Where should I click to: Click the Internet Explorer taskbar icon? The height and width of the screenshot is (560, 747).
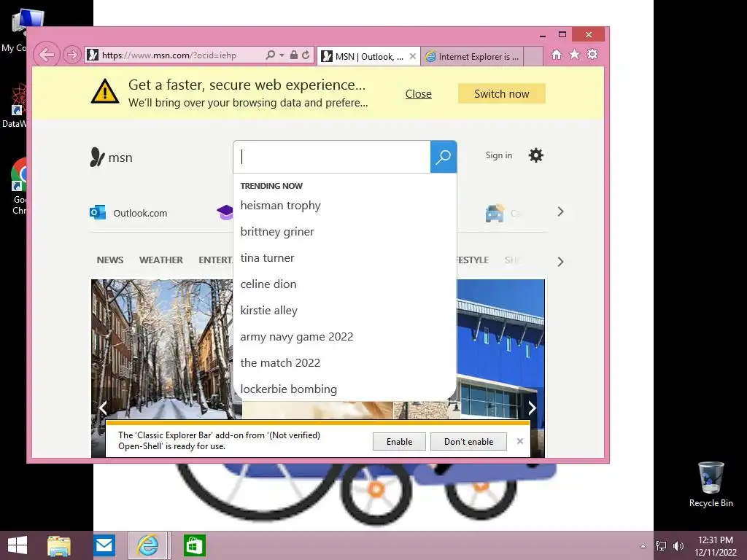(148, 545)
